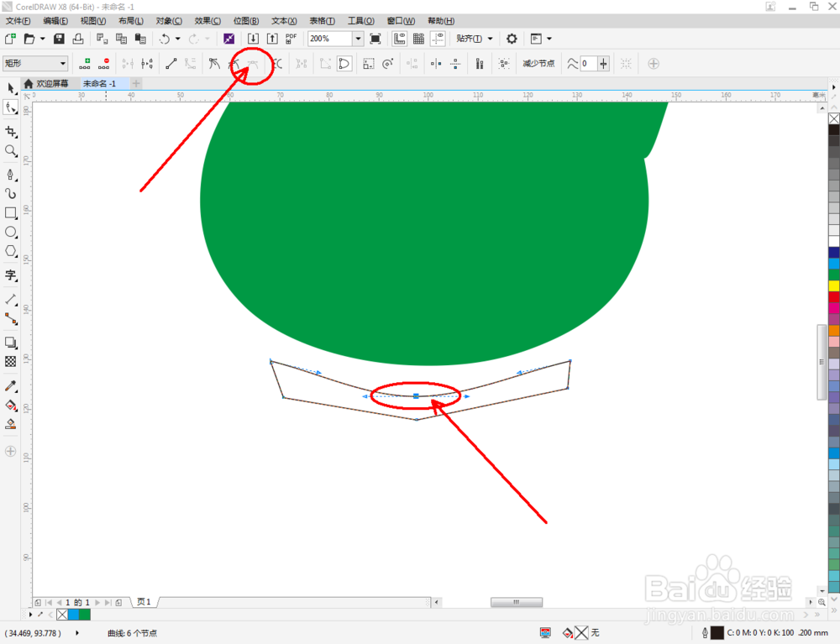The image size is (840, 644).
Task: Click the horizontal scrollbar thumb
Action: tap(517, 602)
